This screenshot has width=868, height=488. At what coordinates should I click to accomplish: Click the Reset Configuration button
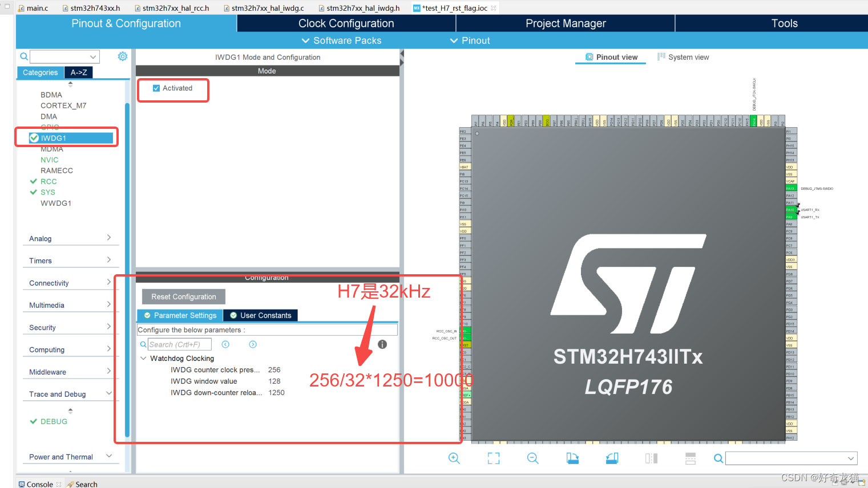pos(184,296)
